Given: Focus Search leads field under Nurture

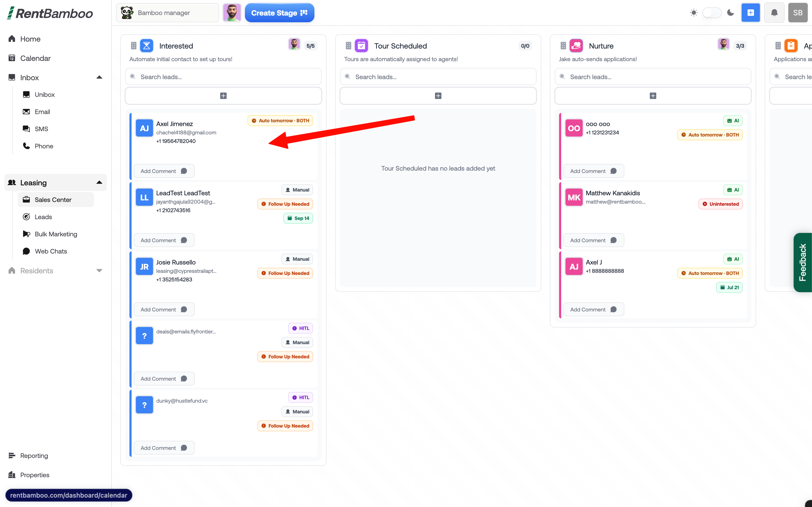Looking at the screenshot, I should (x=653, y=77).
